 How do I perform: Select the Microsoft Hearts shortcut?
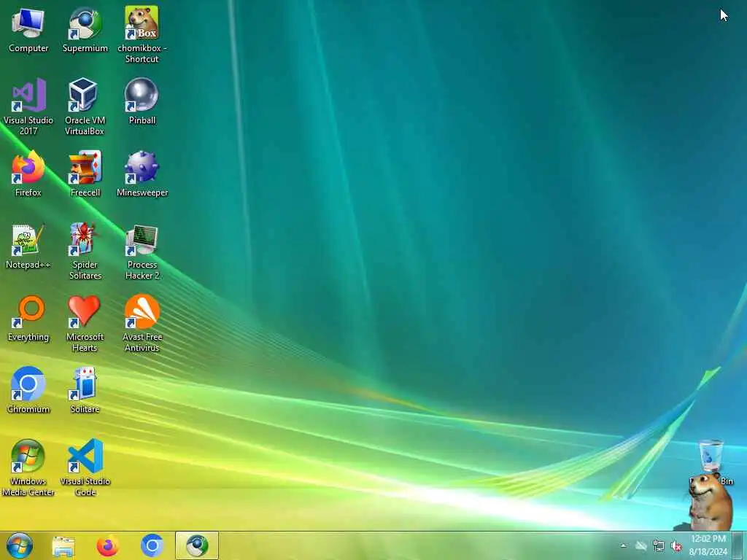coord(85,323)
